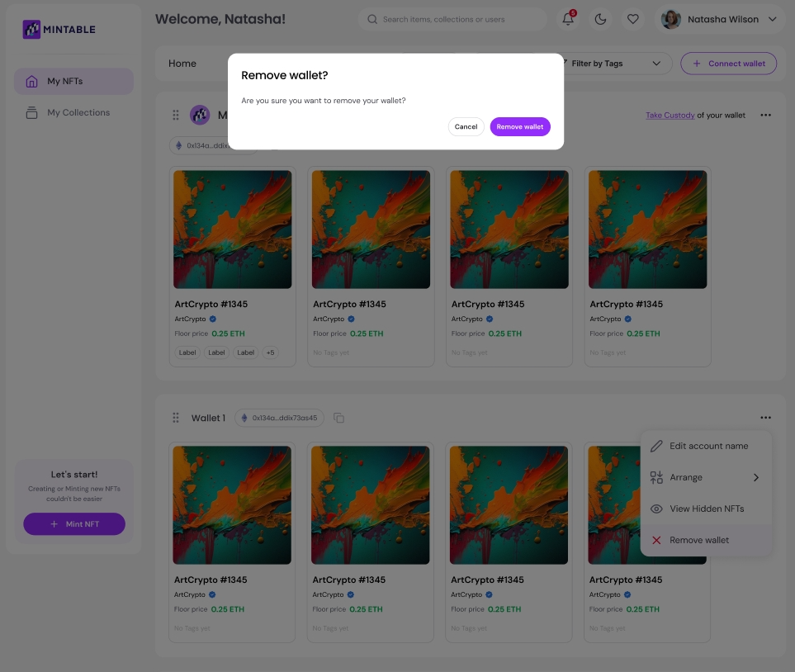Follow the Take Custody link
795x672 pixels.
click(x=670, y=116)
